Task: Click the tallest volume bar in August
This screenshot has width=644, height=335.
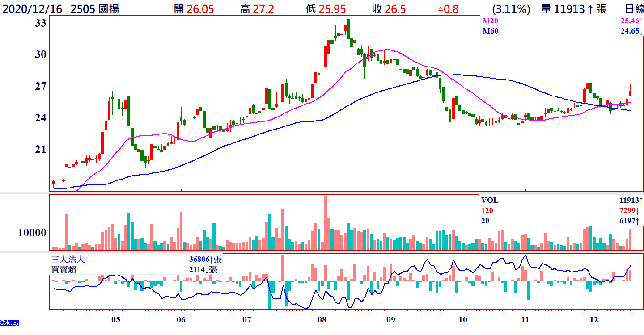Action: click(325, 222)
